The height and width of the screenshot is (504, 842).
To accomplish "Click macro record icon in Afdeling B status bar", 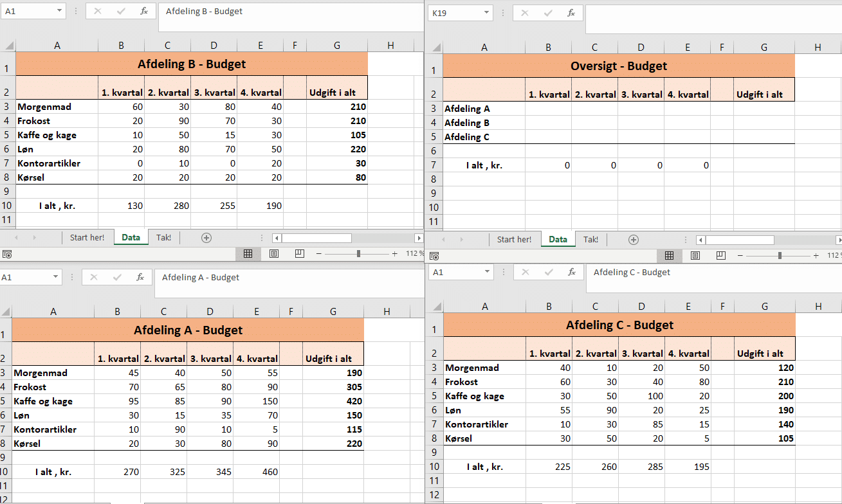I will pos(7,255).
